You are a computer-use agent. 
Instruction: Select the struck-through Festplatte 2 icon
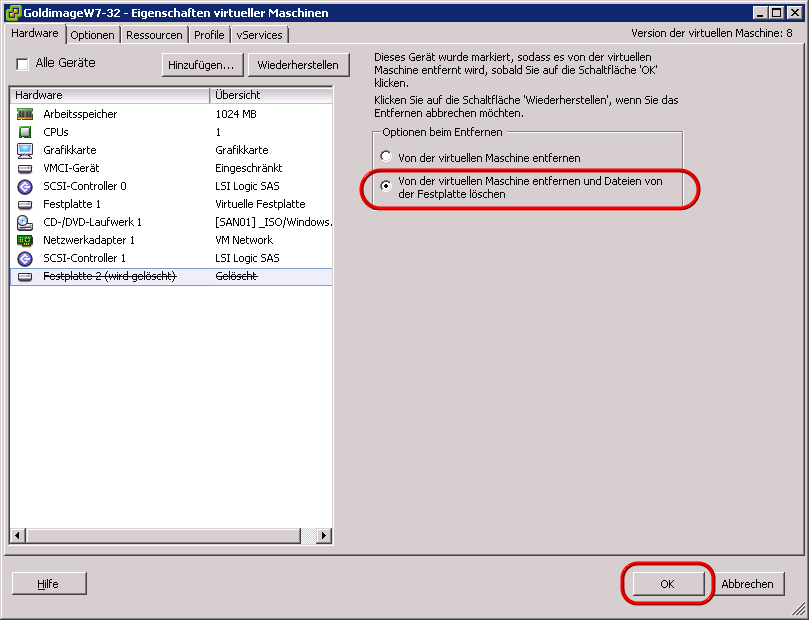click(x=25, y=276)
